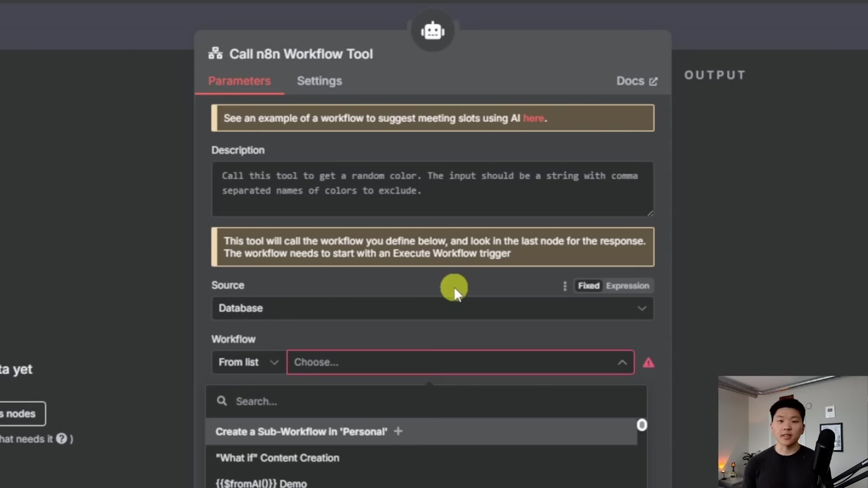Click into the Description text area

tap(433, 189)
